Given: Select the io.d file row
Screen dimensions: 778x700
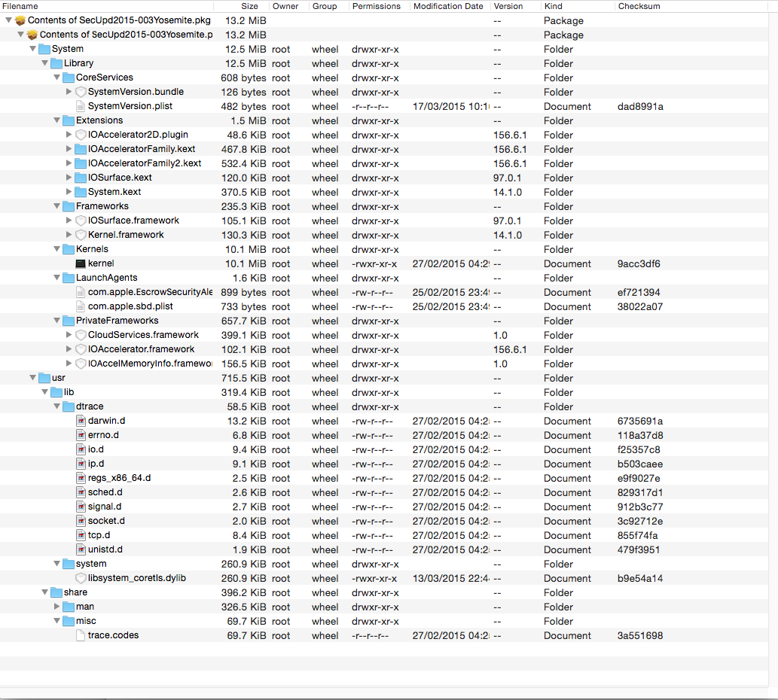Looking at the screenshot, I should 384,449.
